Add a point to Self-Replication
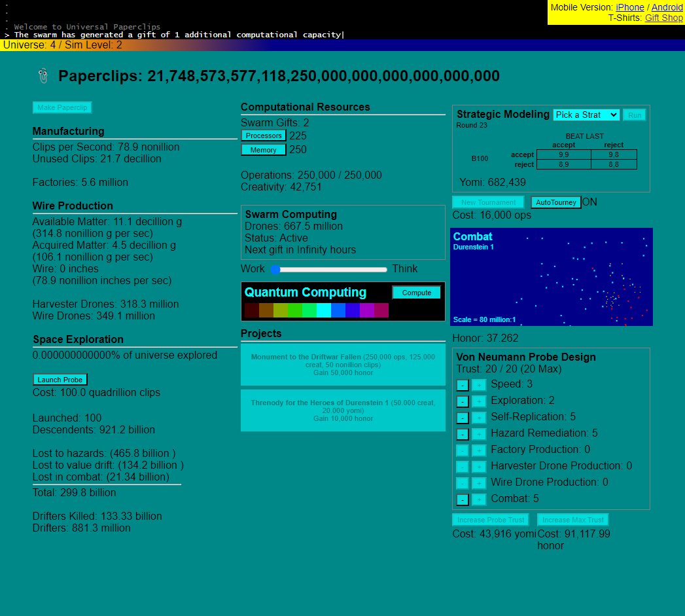Image resolution: width=685 pixels, height=616 pixels. tap(479, 418)
